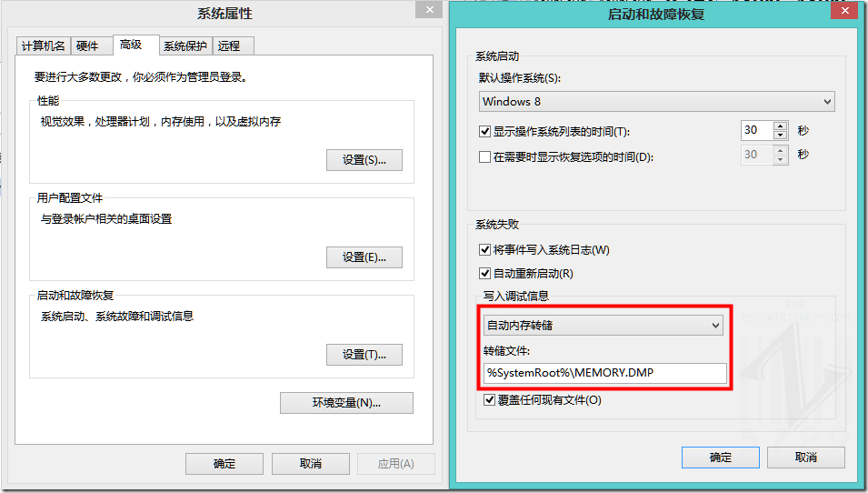Click 设置(S) button in 性能 section
Viewport: 868px width, 493px height.
click(x=364, y=160)
